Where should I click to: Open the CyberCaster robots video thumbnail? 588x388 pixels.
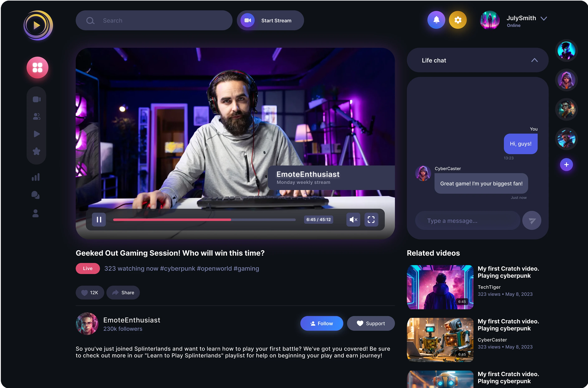click(440, 340)
